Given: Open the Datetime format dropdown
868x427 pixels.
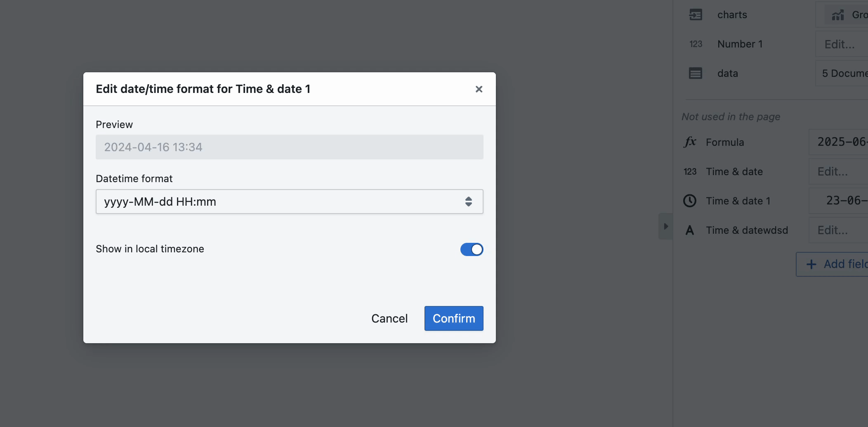Looking at the screenshot, I should (289, 202).
